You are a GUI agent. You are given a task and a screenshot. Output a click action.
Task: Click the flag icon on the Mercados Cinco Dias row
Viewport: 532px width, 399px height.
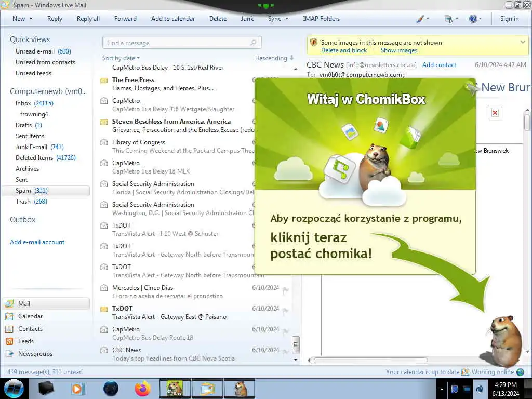(x=286, y=289)
